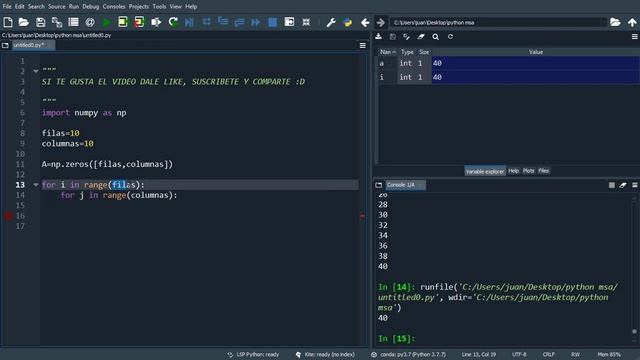Remove all variables with the eraser icon
The image size is (640, 360).
point(421,37)
